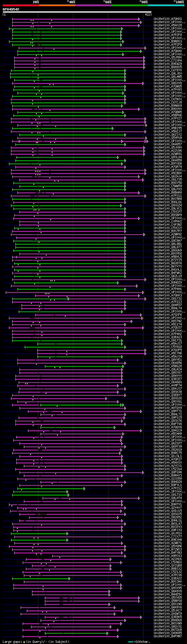The height and width of the screenshot is (644, 187).
Task: Click the UniRef100_B7ZYI5 entry
Action: (168, 260)
